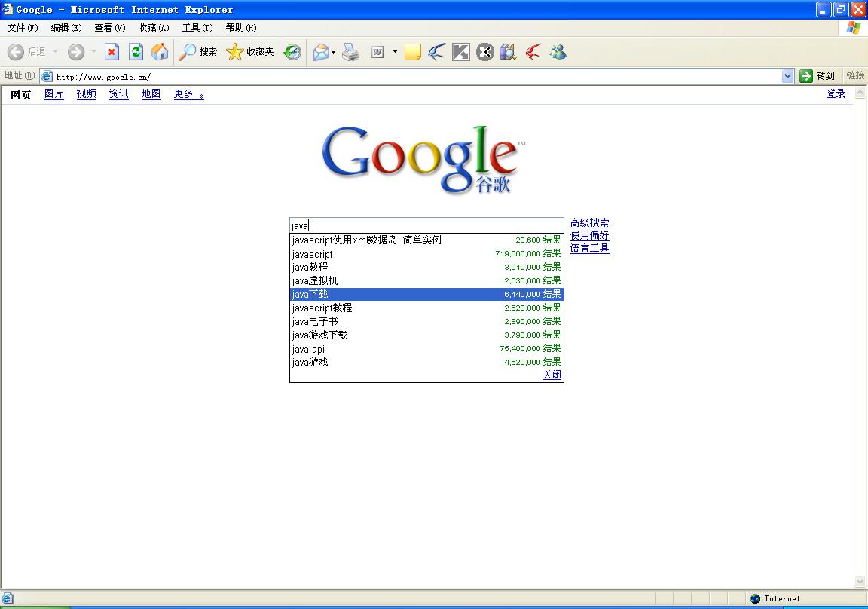Screen dimensions: 868x609
Task: Click the 链接 links bar label
Action: coord(855,76)
